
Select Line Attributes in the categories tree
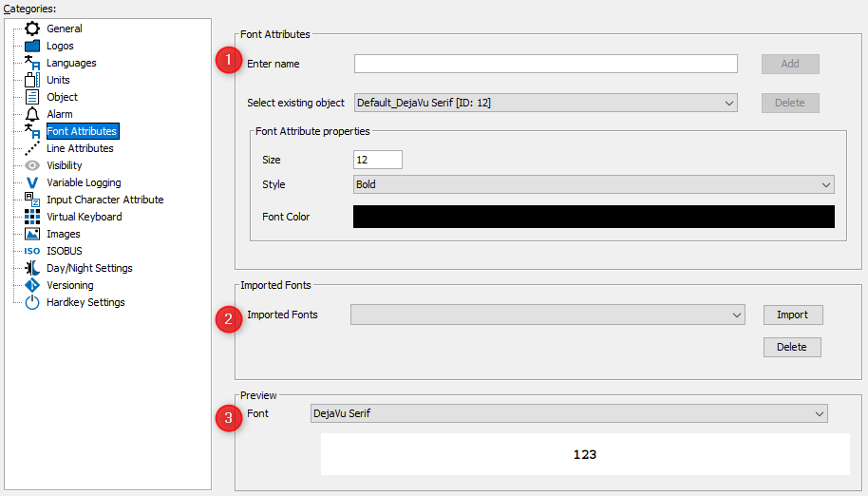tap(80, 148)
